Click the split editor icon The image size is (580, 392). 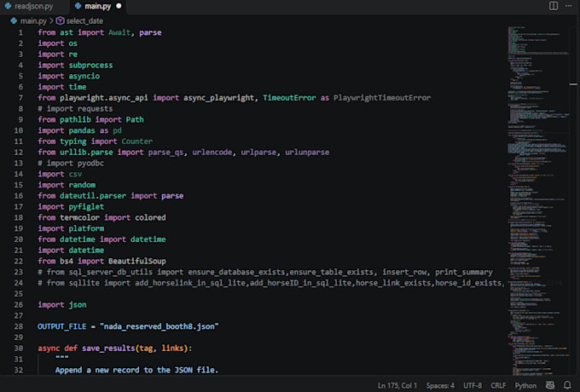[x=554, y=6]
